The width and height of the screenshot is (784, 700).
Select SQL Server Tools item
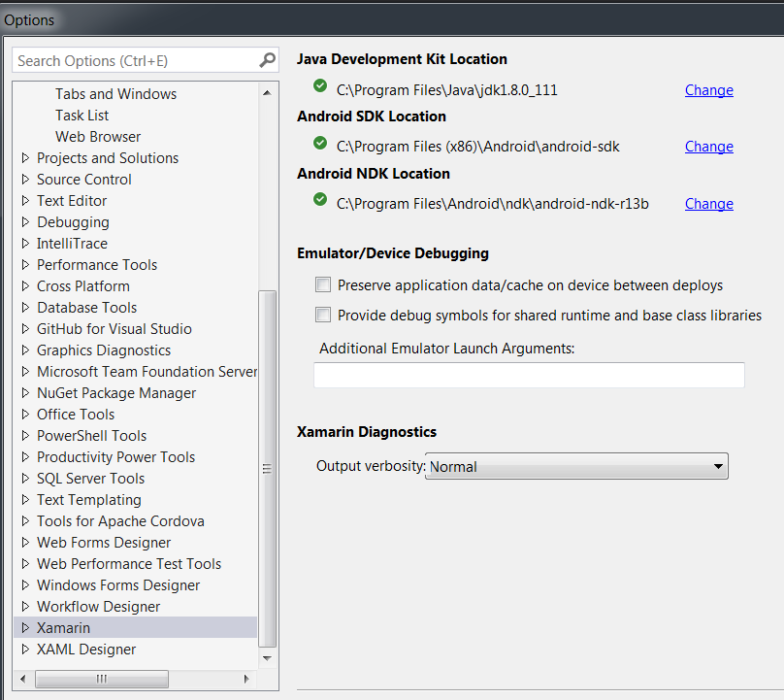pos(90,479)
